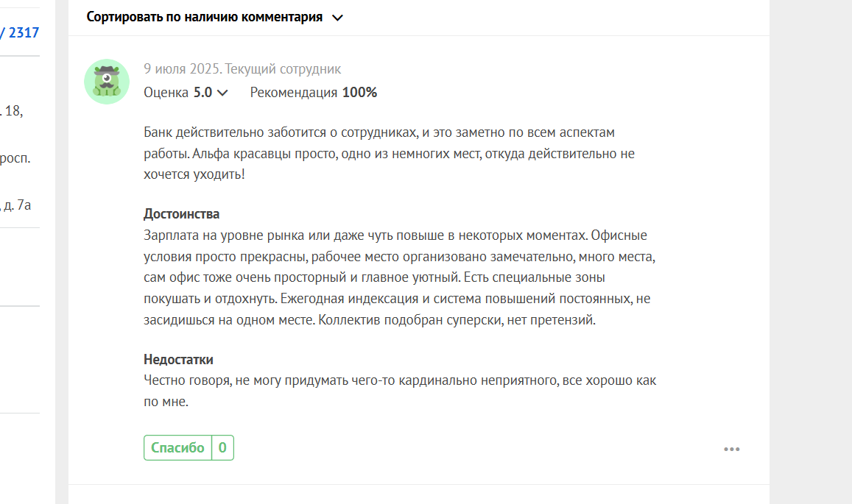Image resolution: width=852 pixels, height=504 pixels.
Task: Click the left sidebar address ending "18,"
Action: (x=11, y=111)
